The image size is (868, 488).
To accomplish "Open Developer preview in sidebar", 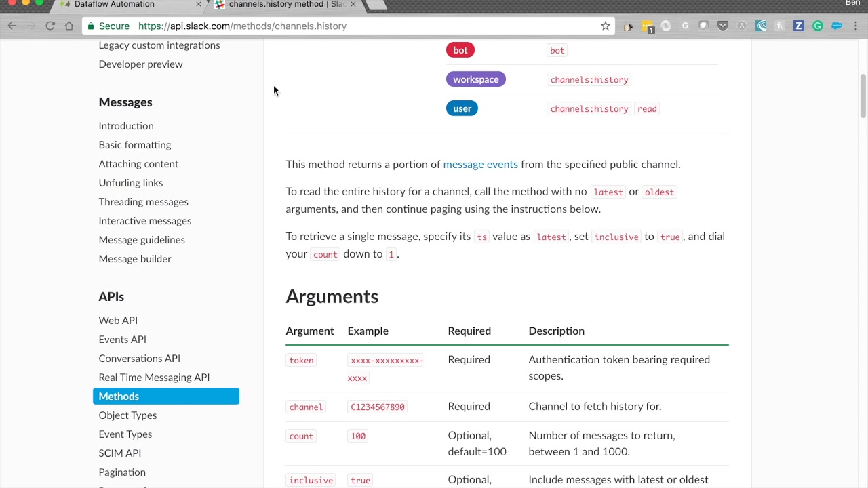I will pyautogui.click(x=140, y=64).
